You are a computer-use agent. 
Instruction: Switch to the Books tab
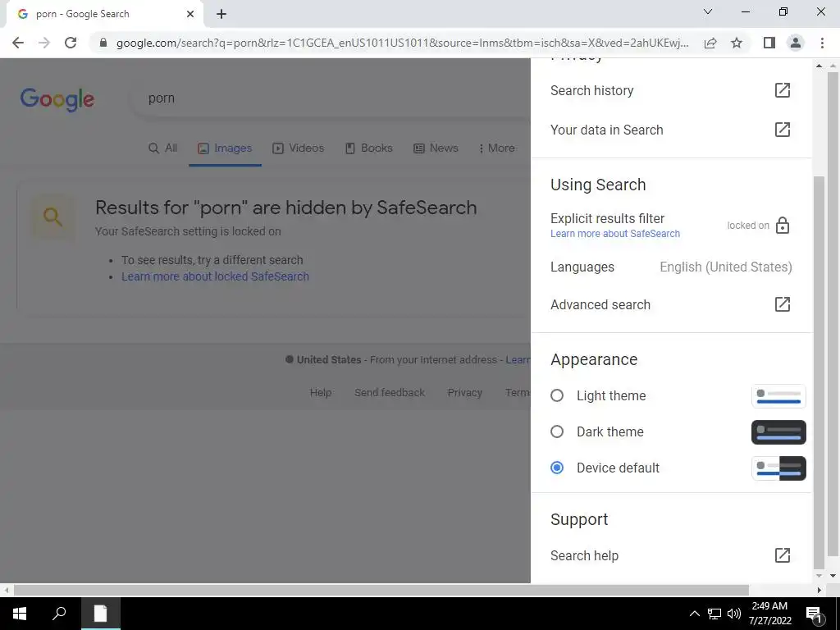coord(369,148)
